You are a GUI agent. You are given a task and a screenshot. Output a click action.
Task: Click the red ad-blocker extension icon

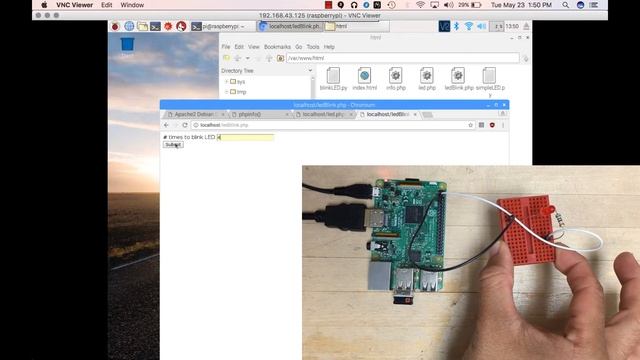coord(492,125)
